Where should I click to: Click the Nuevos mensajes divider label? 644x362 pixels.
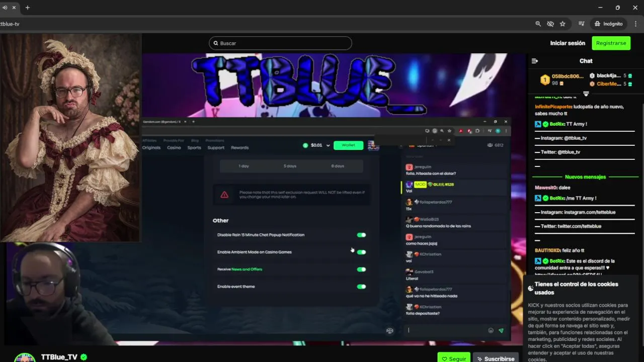click(585, 177)
